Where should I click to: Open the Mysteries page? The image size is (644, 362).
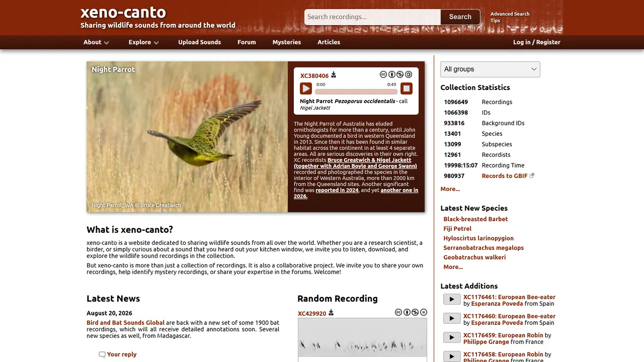(x=287, y=42)
